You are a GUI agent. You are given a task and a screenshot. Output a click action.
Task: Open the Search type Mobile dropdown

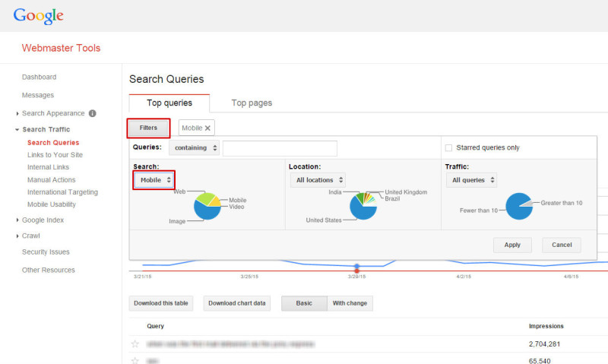tap(154, 180)
